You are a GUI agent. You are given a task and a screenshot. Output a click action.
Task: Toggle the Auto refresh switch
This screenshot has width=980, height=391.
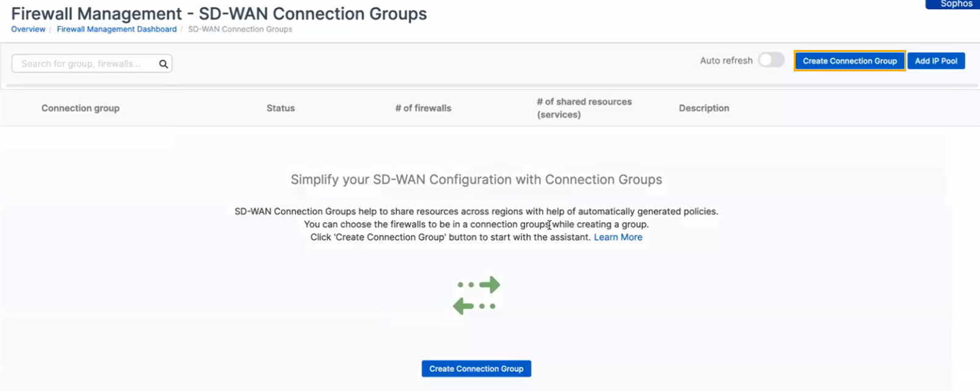tap(771, 60)
